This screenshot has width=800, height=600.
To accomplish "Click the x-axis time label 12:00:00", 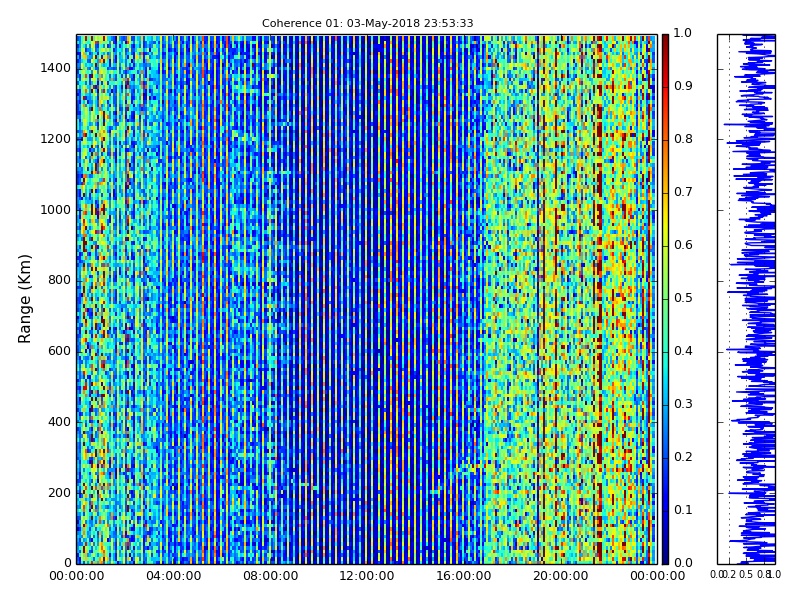I will tap(367, 576).
